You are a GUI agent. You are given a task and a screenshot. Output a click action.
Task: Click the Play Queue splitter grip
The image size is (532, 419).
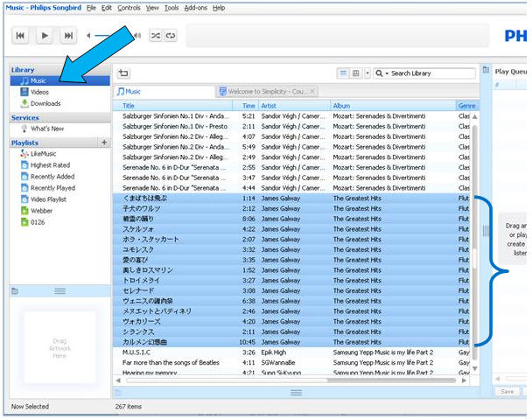coord(486,231)
